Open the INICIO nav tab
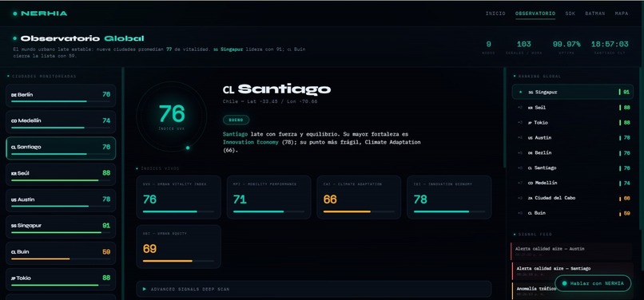644x300 pixels. [x=495, y=14]
